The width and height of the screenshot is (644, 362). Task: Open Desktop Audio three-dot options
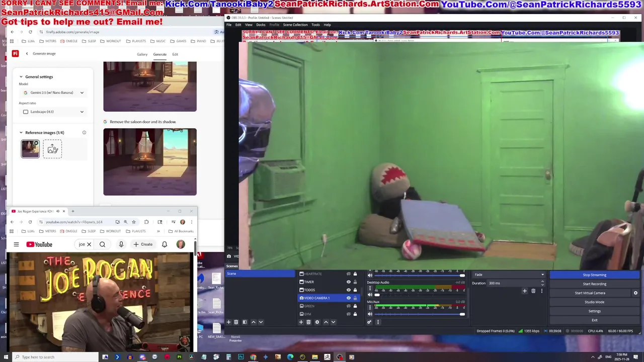click(x=370, y=289)
